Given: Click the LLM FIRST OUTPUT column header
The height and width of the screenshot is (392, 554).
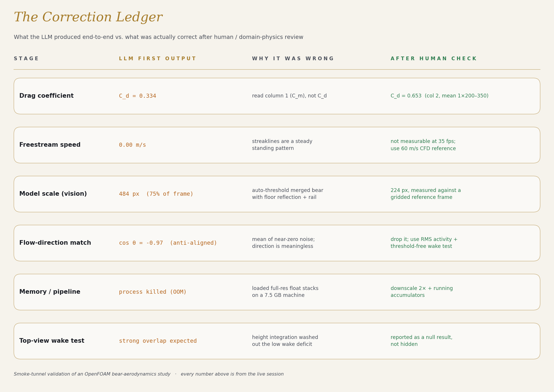Looking at the screenshot, I should [x=157, y=59].
